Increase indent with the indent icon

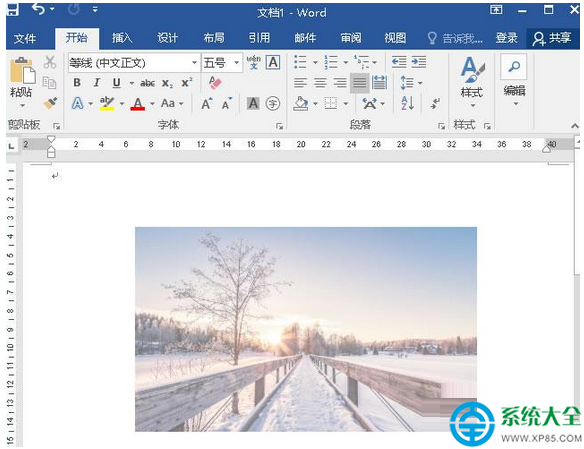coord(419,62)
